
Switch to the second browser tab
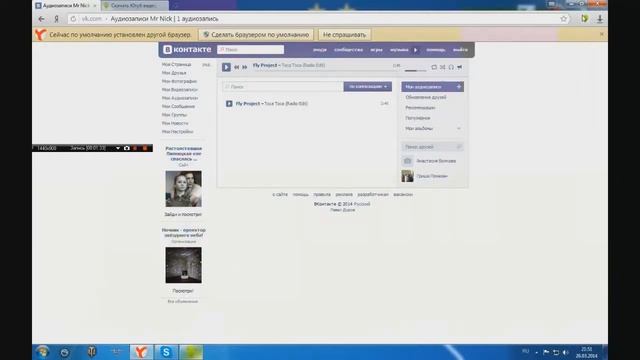tap(134, 6)
